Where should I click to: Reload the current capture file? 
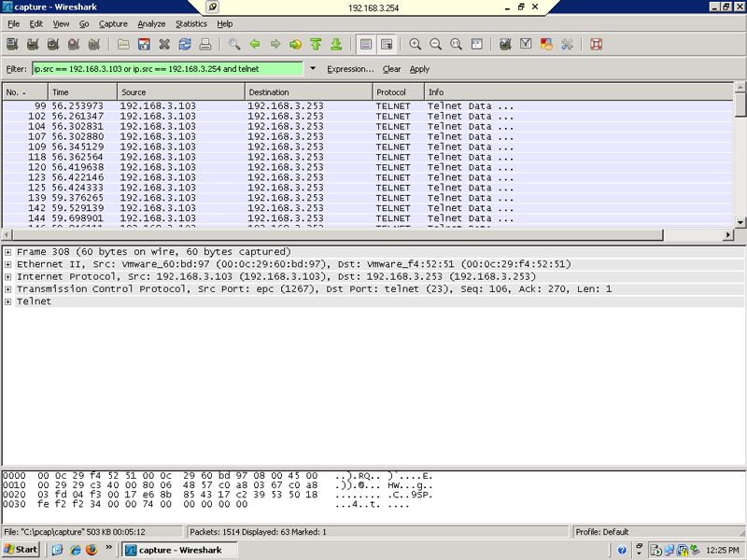(x=185, y=44)
